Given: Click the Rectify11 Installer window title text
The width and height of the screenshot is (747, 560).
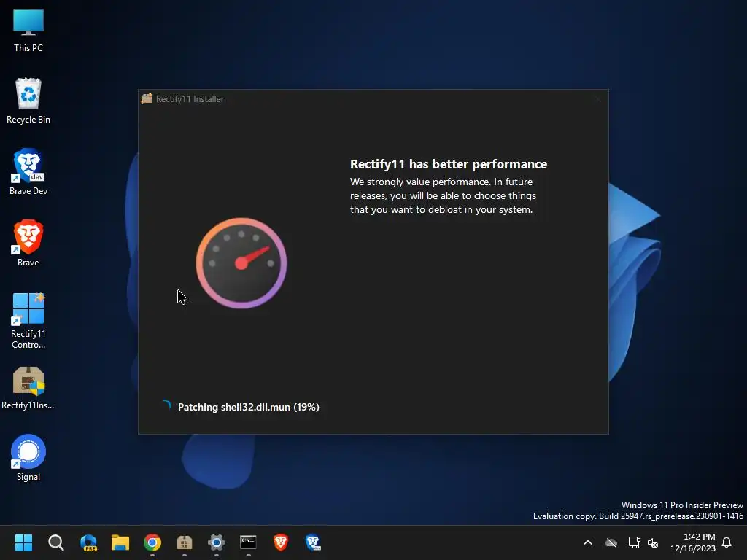Looking at the screenshot, I should (190, 99).
